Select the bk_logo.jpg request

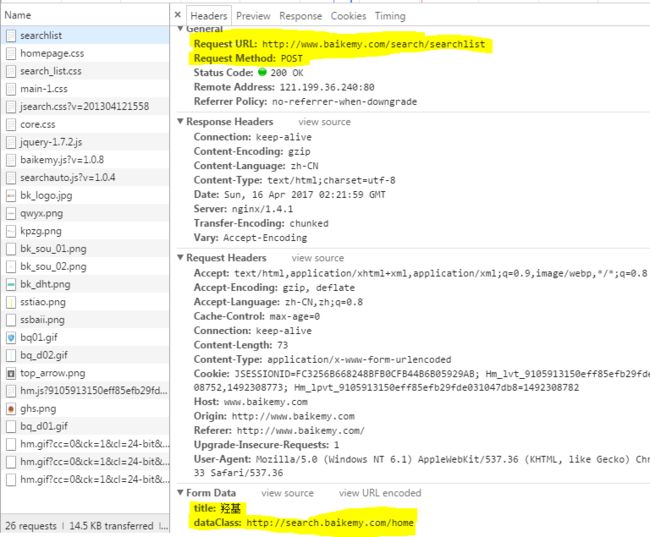point(85,196)
